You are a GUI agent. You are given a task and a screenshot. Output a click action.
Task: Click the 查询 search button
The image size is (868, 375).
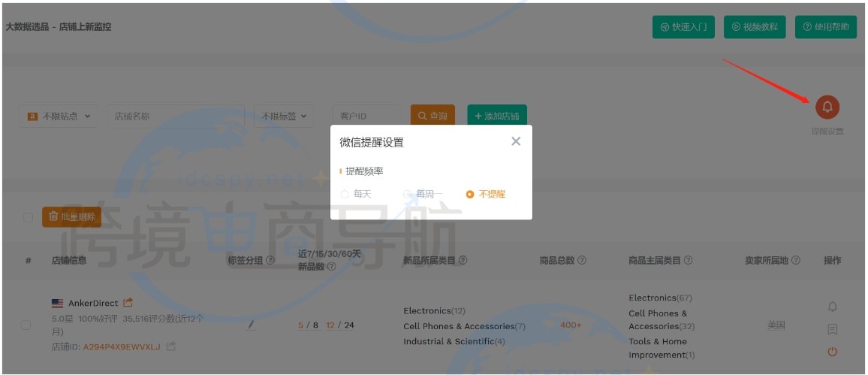pyautogui.click(x=432, y=116)
